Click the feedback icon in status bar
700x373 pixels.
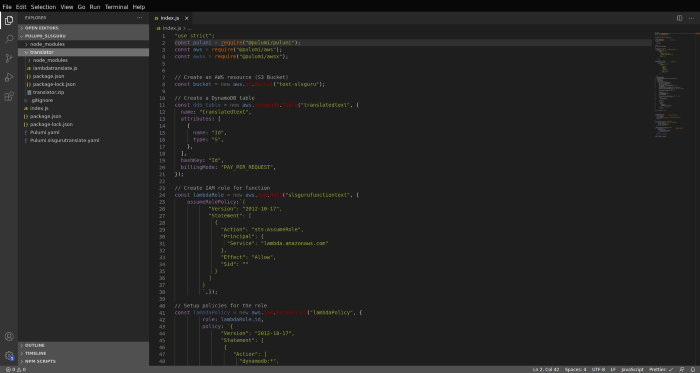point(681,369)
